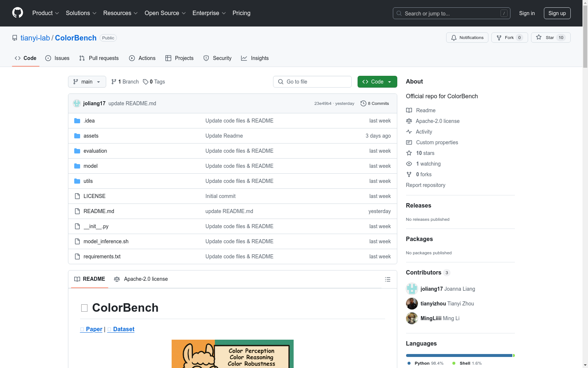
Task: Click the GitHub logo icon
Action: [18, 13]
